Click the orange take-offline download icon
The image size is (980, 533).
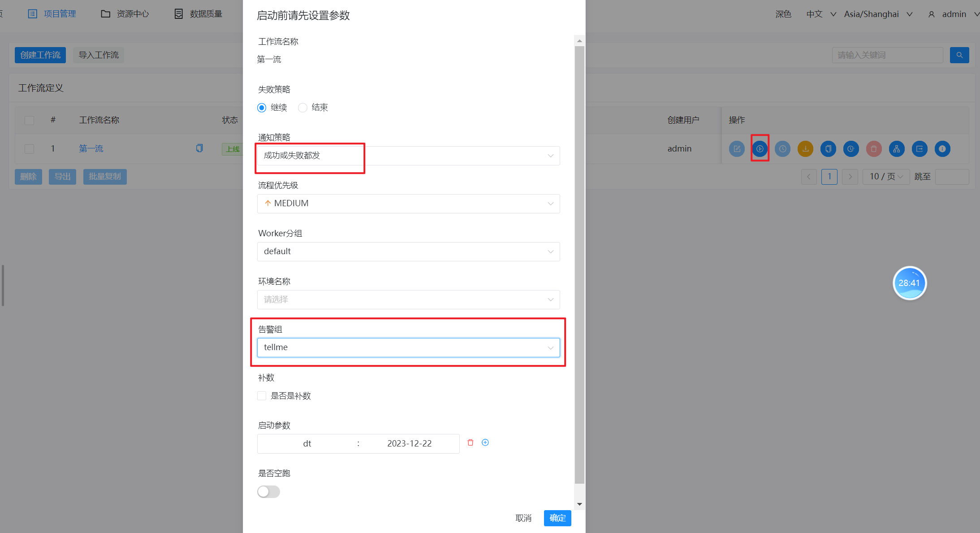pos(805,149)
